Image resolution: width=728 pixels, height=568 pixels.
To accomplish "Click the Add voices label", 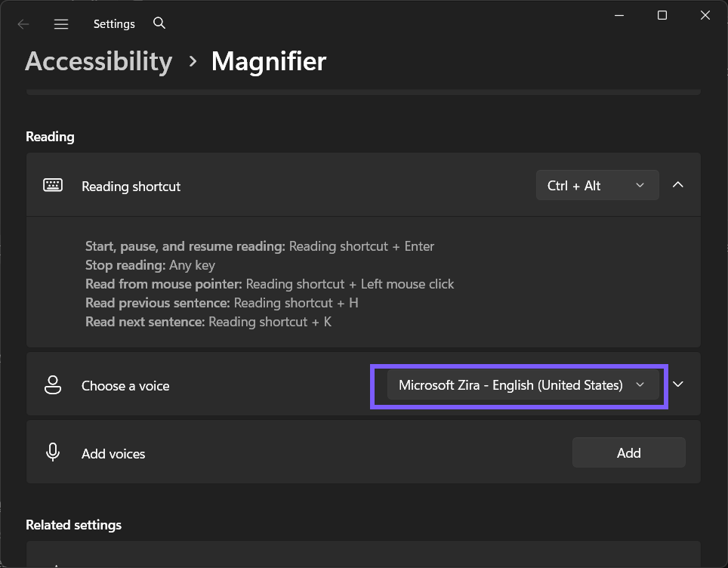I will click(x=113, y=454).
